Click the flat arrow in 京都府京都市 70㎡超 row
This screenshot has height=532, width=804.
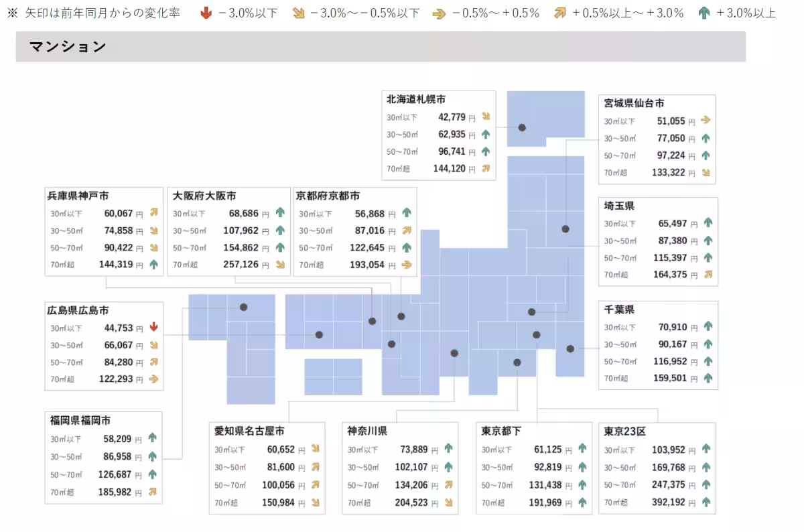click(x=406, y=265)
